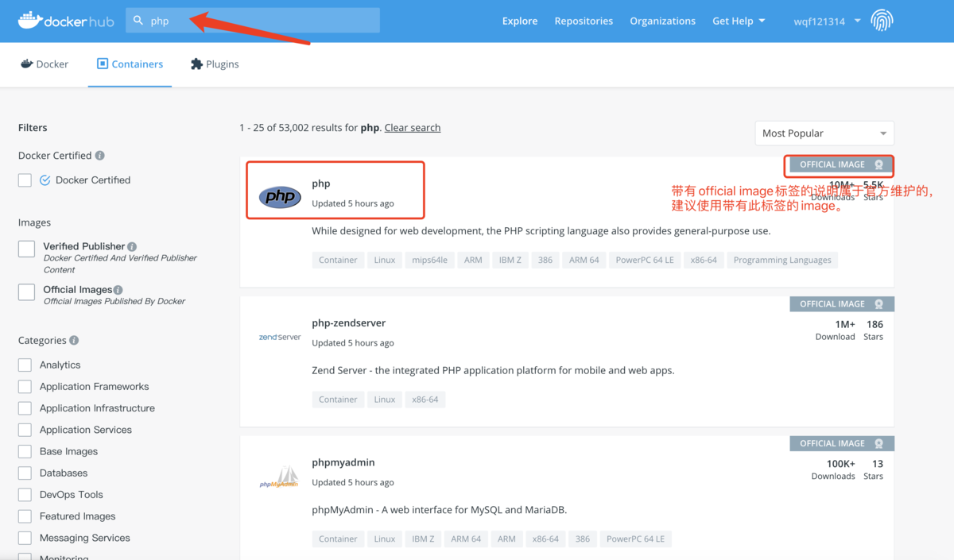Click the ribbon icon on php-zendserver Official Image badge
The image size is (954, 560).
point(878,304)
